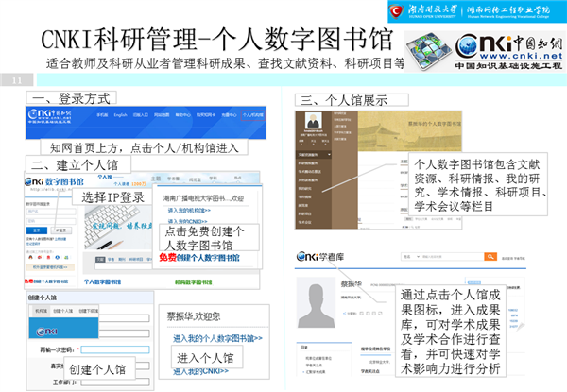Click the 进入我的机构馆>> link
Image resolution: width=567 pixels, height=392 pixels.
pyautogui.click(x=189, y=211)
